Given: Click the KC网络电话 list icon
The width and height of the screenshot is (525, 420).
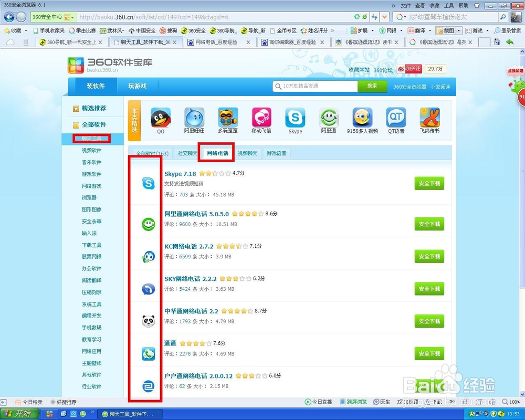Looking at the screenshot, I should click(x=149, y=257).
